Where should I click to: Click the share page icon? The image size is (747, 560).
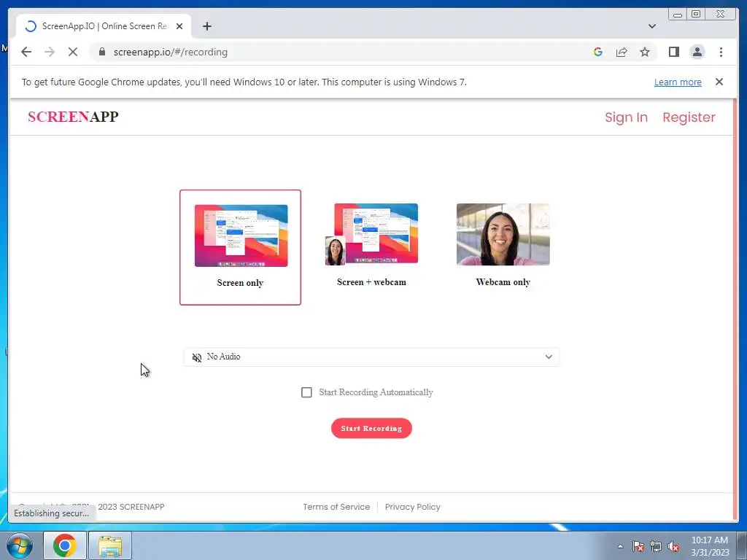point(622,52)
